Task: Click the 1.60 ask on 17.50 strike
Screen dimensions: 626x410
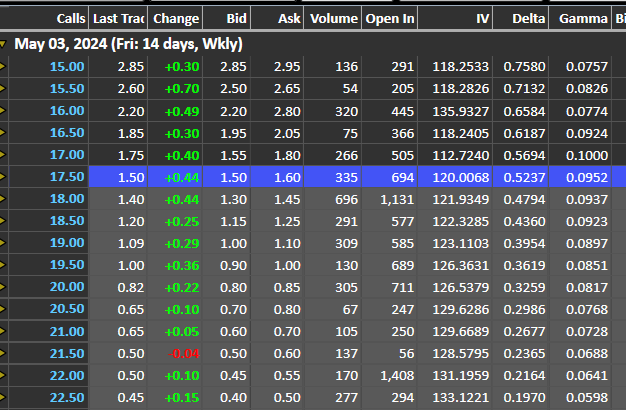Action: click(x=287, y=177)
